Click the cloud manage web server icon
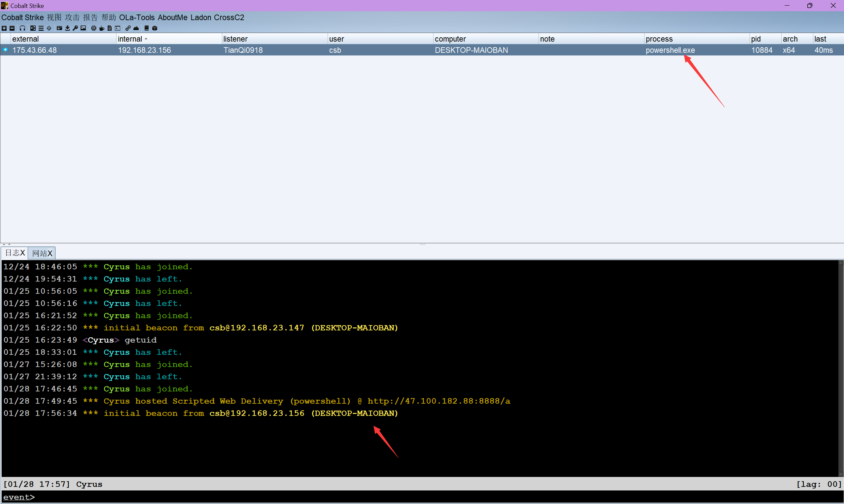The height and width of the screenshot is (504, 844). (x=136, y=28)
